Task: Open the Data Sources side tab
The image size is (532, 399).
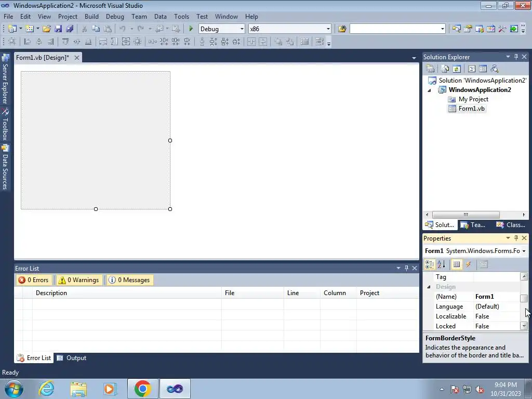Action: (x=5, y=167)
